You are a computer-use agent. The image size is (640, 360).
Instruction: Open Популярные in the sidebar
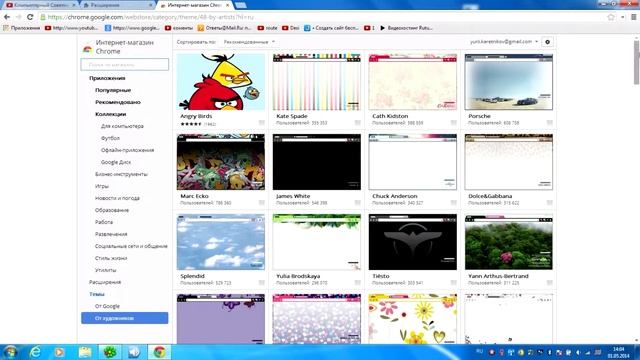113,90
